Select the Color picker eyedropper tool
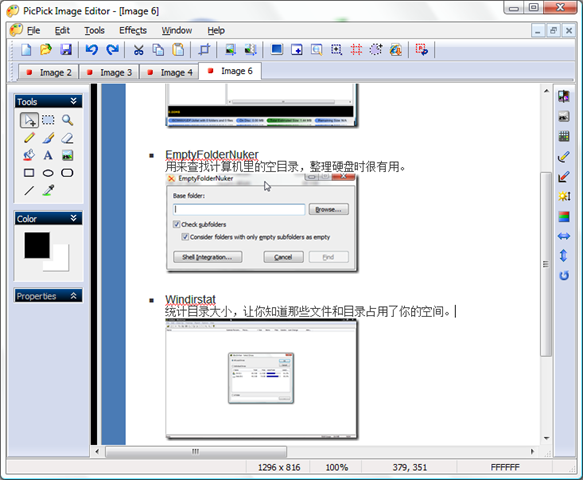 [x=48, y=190]
